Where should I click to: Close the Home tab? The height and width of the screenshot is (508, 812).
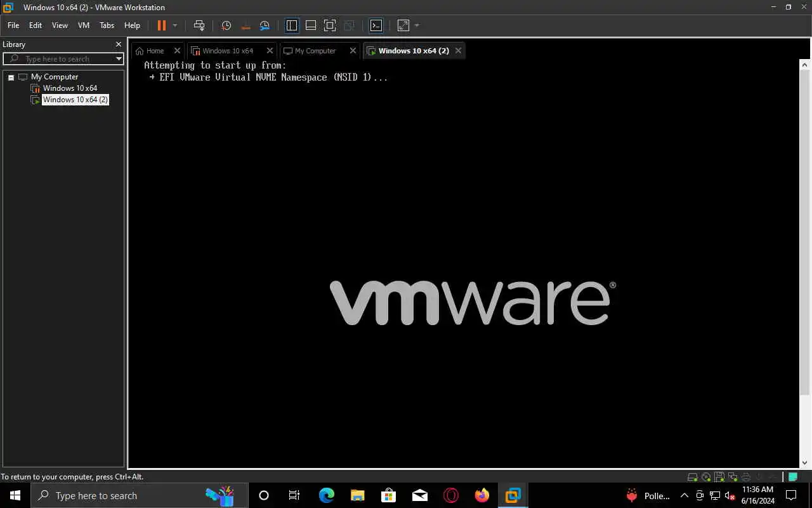[x=177, y=51]
